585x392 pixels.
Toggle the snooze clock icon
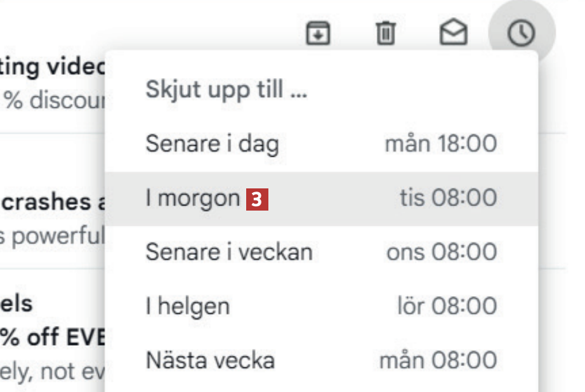click(521, 33)
